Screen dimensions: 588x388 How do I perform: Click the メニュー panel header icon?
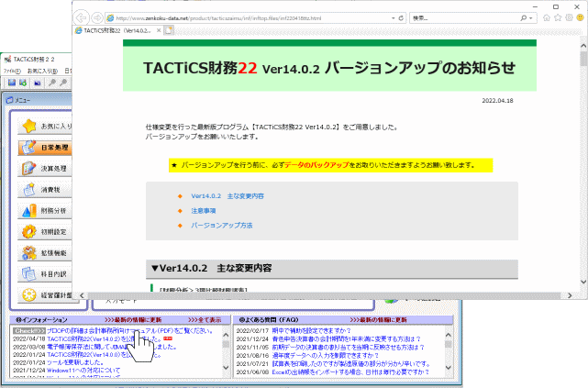coord(10,100)
